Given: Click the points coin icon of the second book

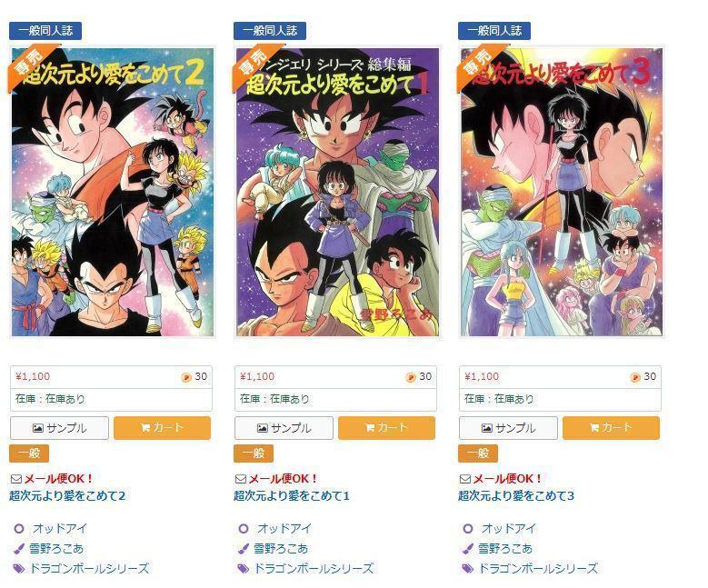Looking at the screenshot, I should tap(411, 377).
